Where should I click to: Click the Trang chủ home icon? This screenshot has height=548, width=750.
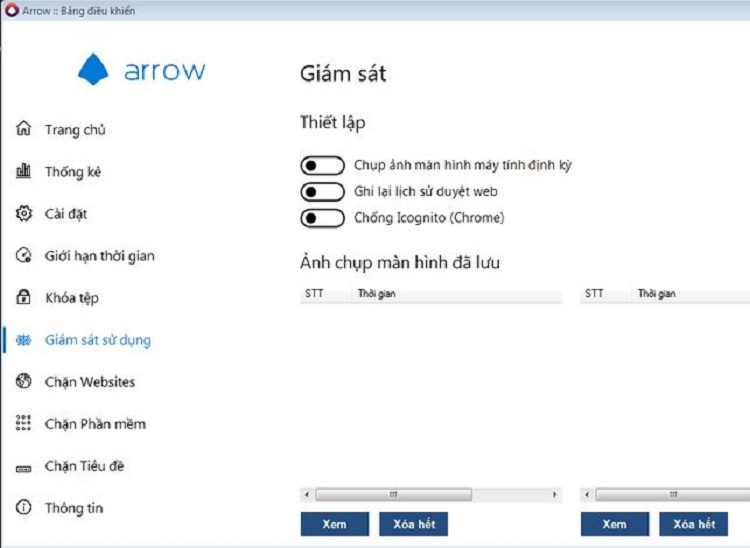point(23,128)
